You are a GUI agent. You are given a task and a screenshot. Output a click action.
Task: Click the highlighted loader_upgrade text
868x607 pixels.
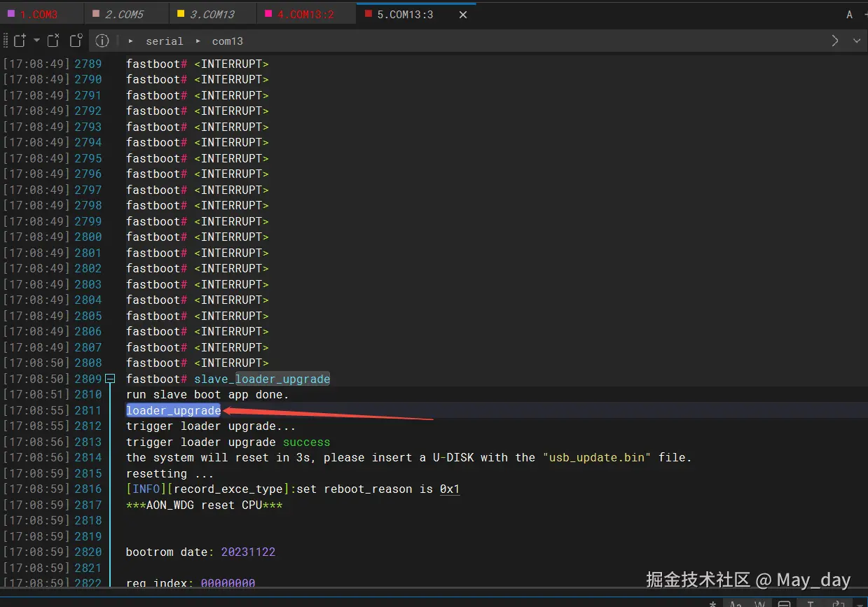point(174,410)
